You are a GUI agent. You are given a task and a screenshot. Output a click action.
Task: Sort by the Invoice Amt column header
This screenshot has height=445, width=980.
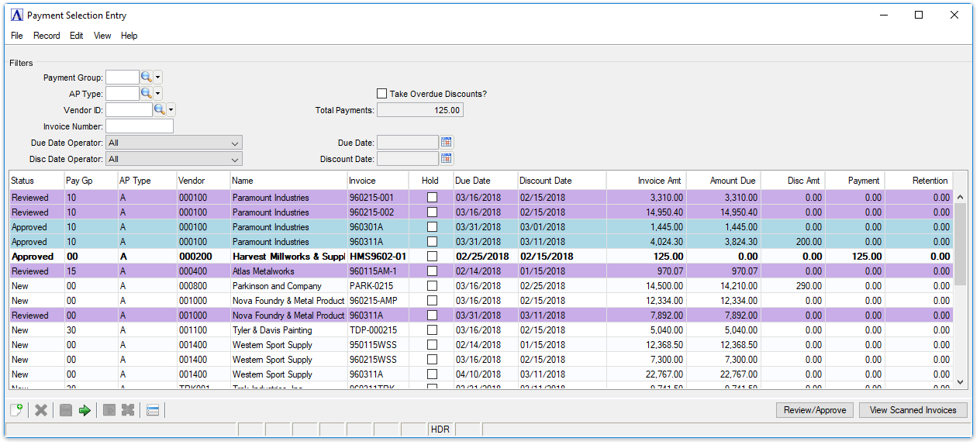tap(647, 181)
